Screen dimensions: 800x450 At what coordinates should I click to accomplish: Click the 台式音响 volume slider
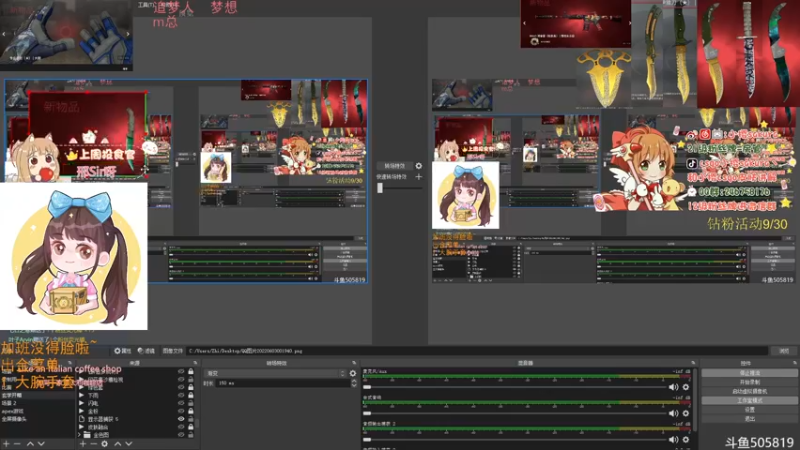514,413
